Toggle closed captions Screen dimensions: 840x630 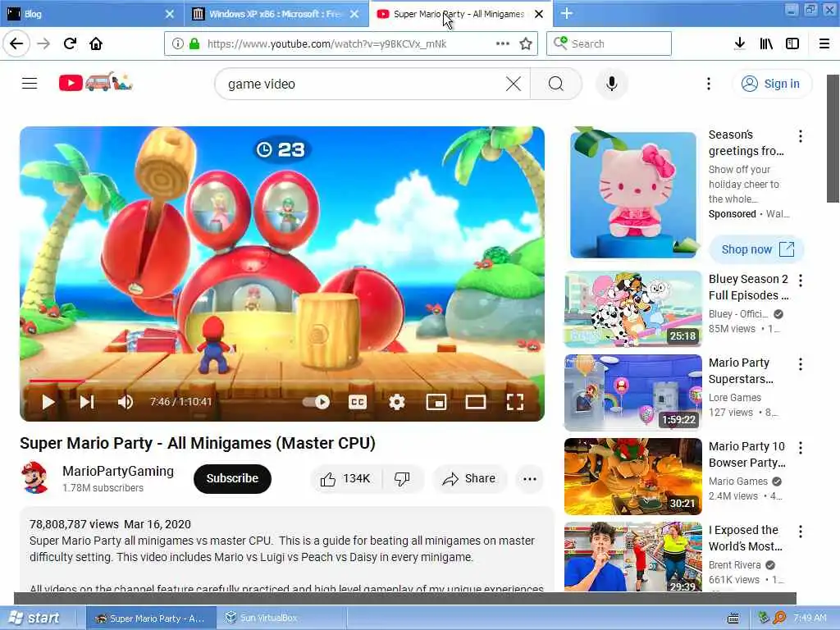(x=358, y=402)
